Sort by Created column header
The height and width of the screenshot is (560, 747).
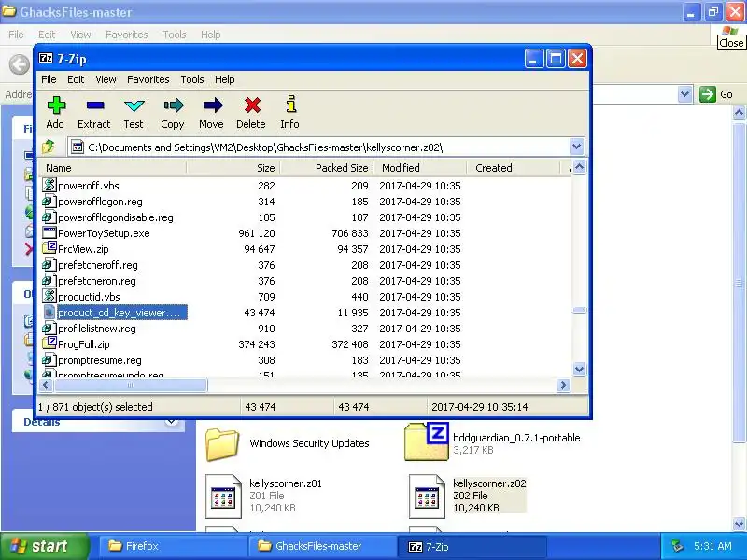click(x=513, y=168)
